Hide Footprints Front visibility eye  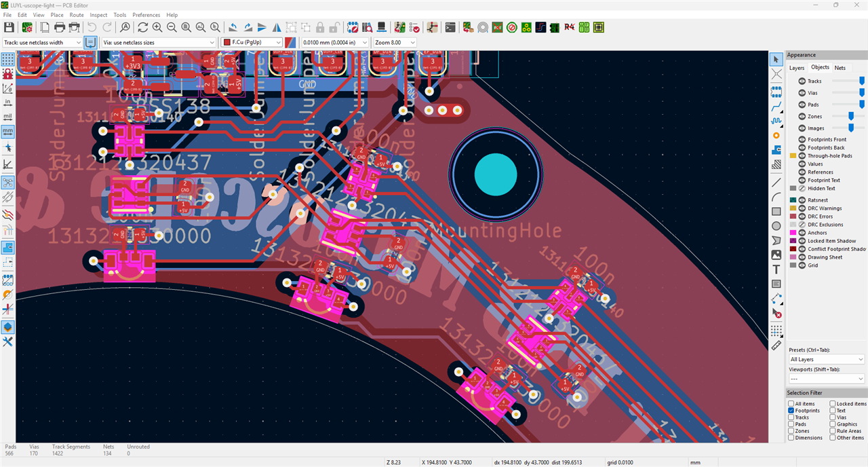(x=802, y=140)
